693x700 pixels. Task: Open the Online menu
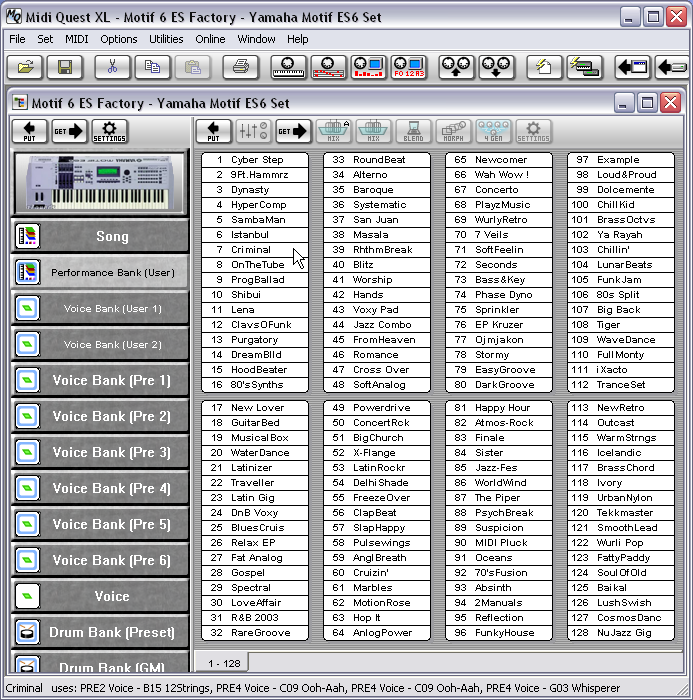(x=210, y=39)
